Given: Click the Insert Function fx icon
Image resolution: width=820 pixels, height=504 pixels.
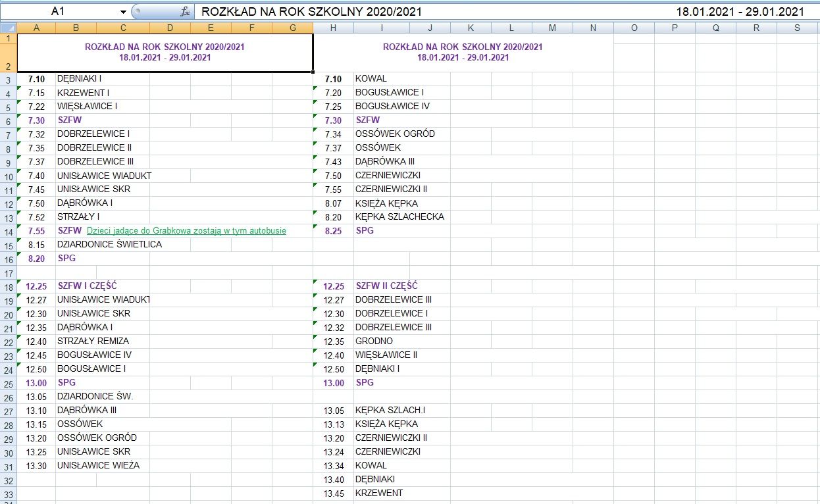Looking at the screenshot, I should pos(186,12).
